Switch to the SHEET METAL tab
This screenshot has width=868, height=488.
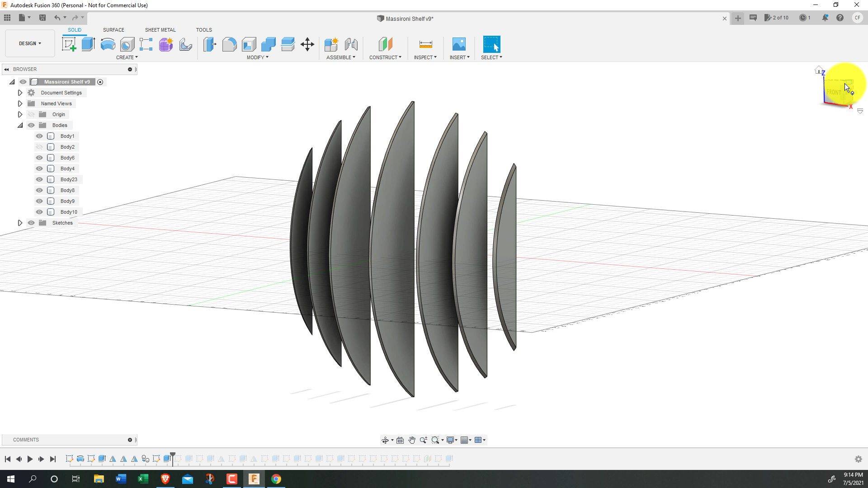[x=160, y=30]
